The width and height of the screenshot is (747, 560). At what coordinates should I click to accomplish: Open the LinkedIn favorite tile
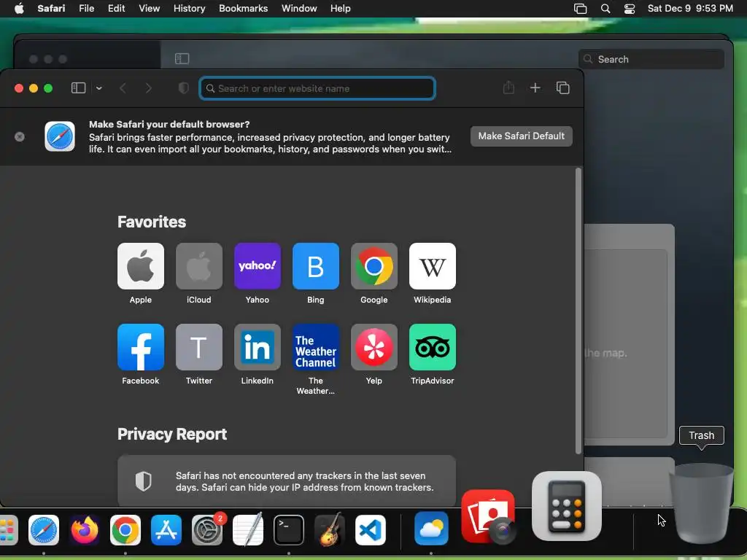pos(258,347)
